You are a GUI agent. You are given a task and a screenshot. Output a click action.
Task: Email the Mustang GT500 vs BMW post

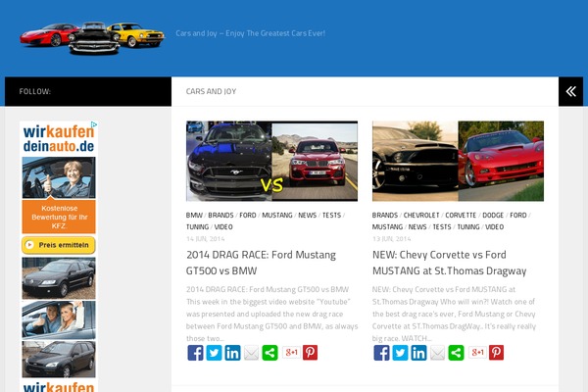251,353
